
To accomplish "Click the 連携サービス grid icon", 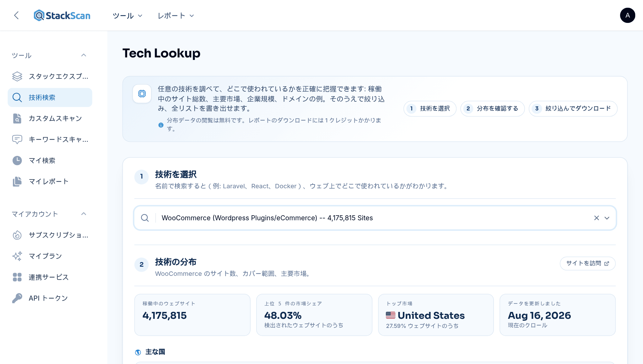I will pos(17,277).
